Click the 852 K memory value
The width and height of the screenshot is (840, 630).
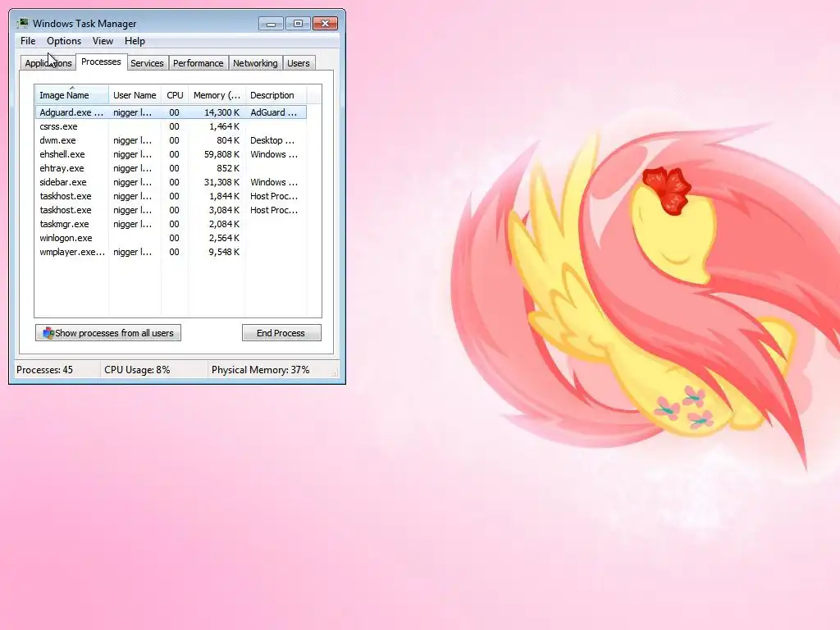click(x=228, y=168)
